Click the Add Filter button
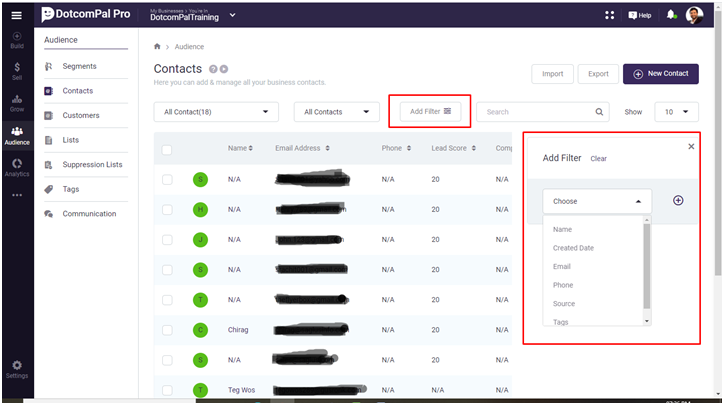Image resolution: width=724 pixels, height=405 pixels. click(430, 111)
